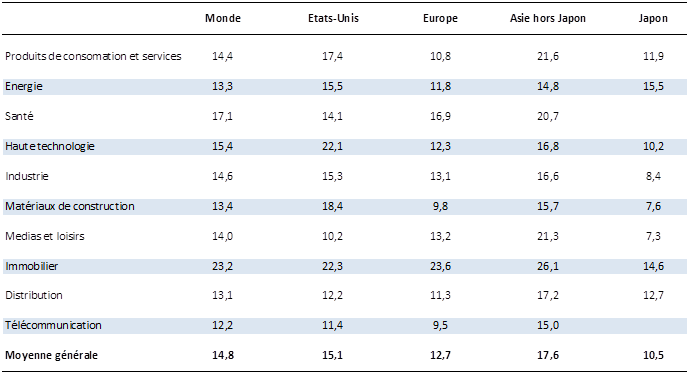Image resolution: width=689 pixels, height=374 pixels.
Task: Click the Moyenne générale row label
Action: (x=51, y=355)
